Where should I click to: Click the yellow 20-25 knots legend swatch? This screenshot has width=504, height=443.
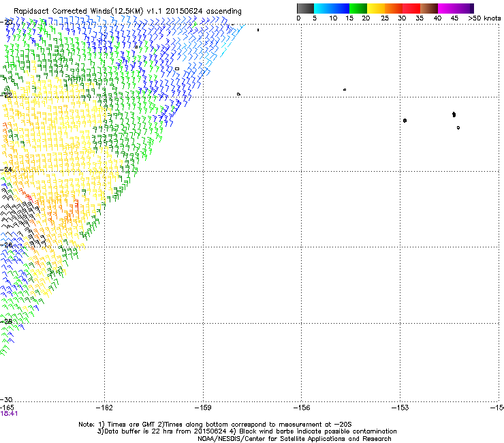pos(376,8)
